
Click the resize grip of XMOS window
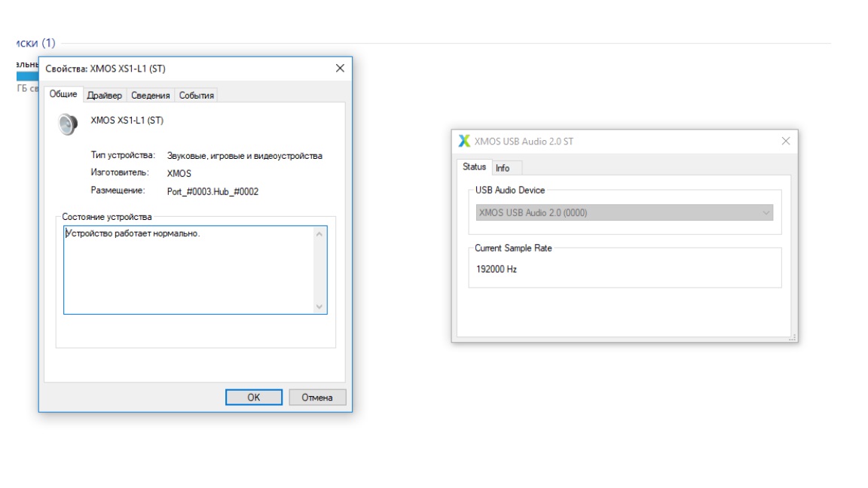coord(792,337)
